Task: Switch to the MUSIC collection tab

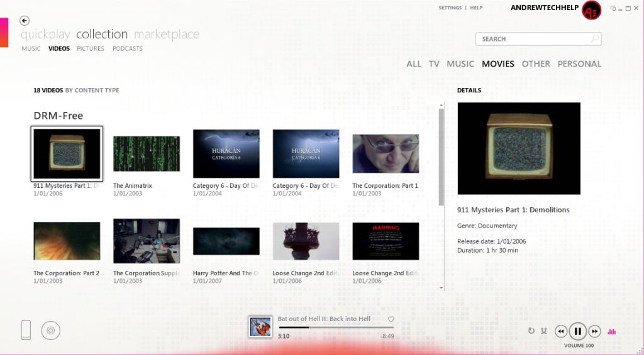Action: coord(31,48)
